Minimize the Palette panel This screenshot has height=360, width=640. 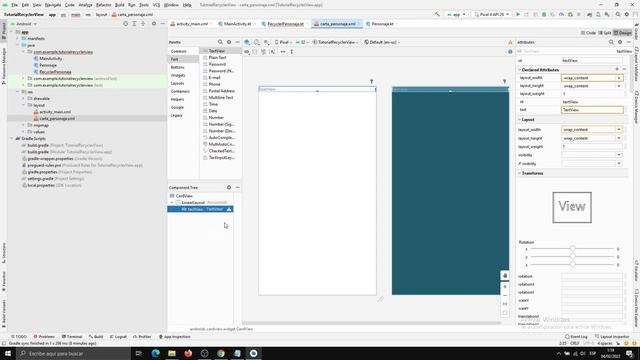[x=238, y=42]
